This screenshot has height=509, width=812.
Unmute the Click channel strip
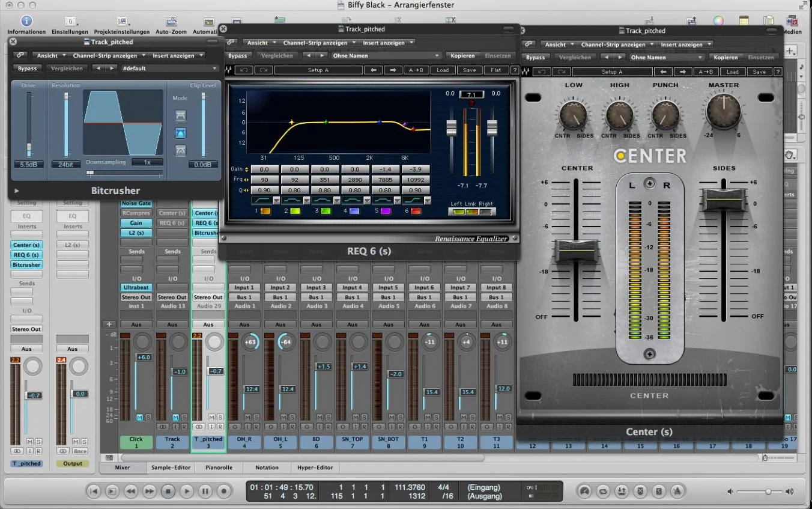click(140, 417)
